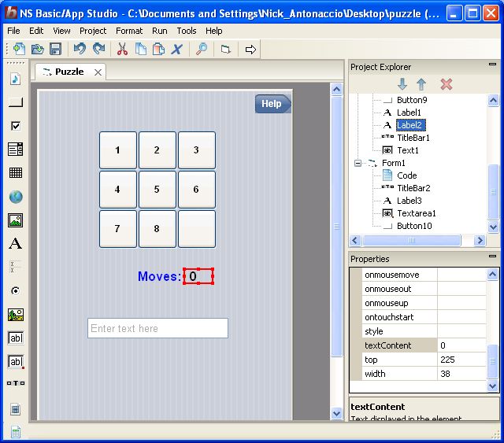Open the Format menu
This screenshot has height=443, width=504.
point(129,31)
